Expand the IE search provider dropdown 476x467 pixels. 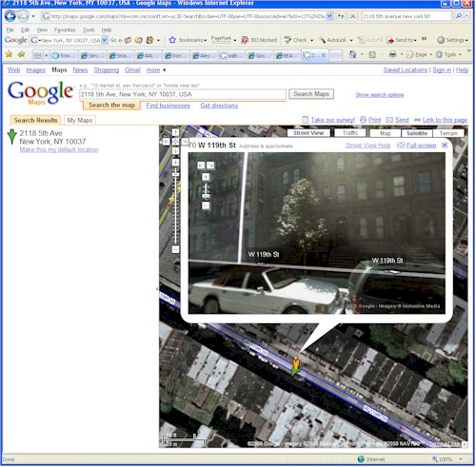coord(466,16)
